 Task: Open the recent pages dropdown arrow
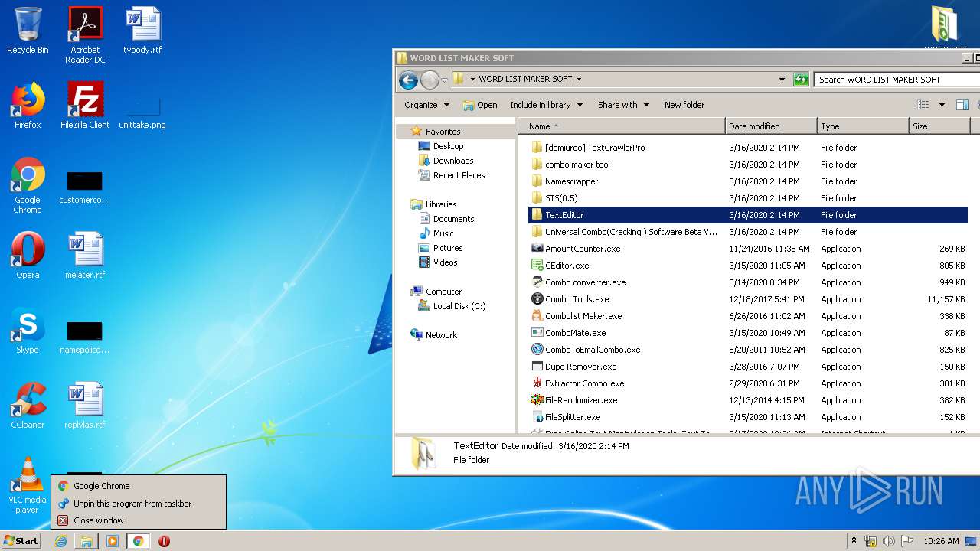444,80
